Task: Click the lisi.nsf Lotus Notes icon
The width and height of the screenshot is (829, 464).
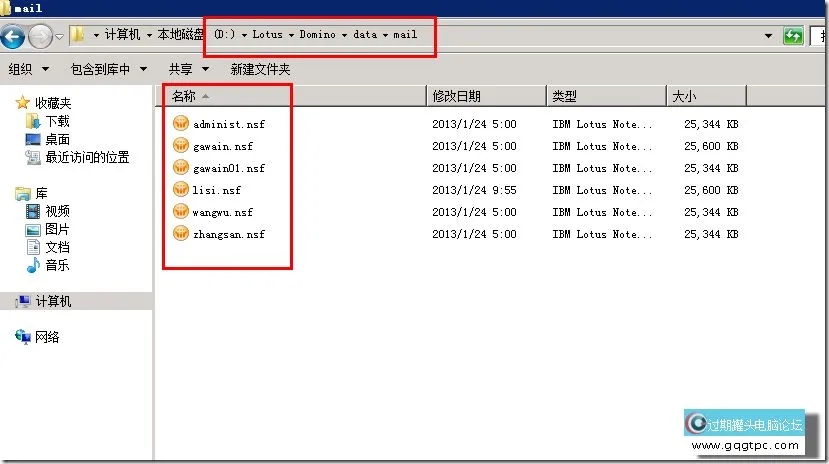Action: tap(181, 189)
